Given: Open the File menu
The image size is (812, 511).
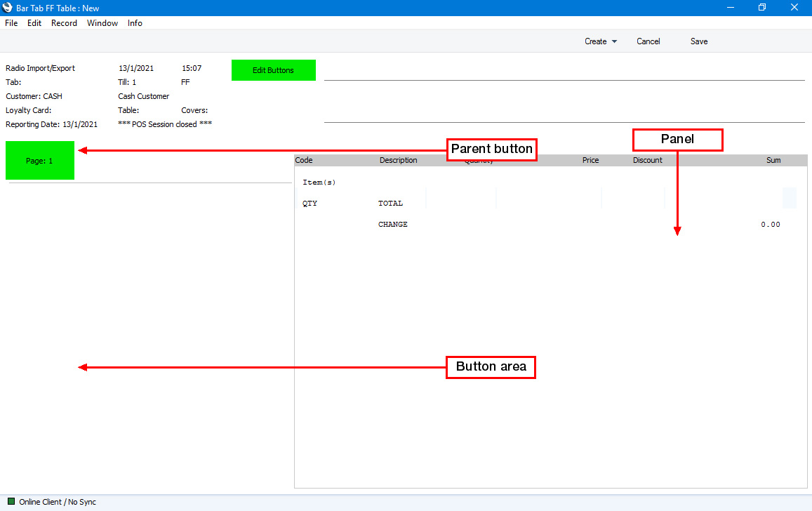Looking at the screenshot, I should click(x=11, y=23).
